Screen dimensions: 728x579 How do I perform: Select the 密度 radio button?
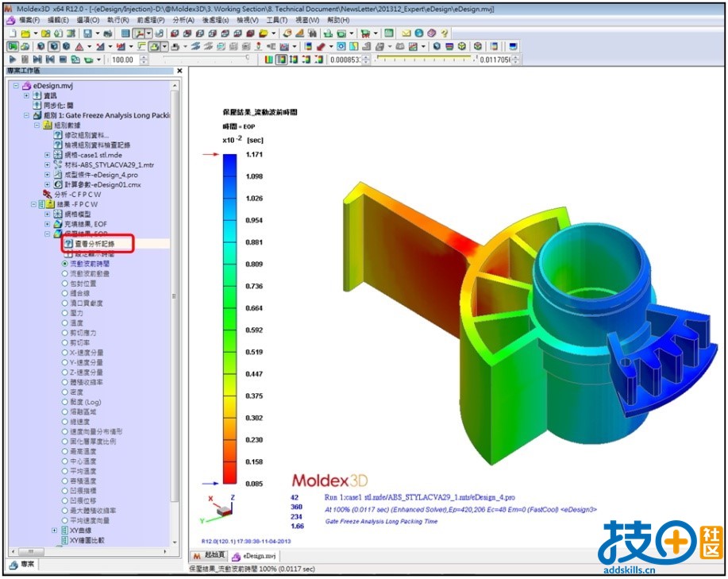point(65,392)
